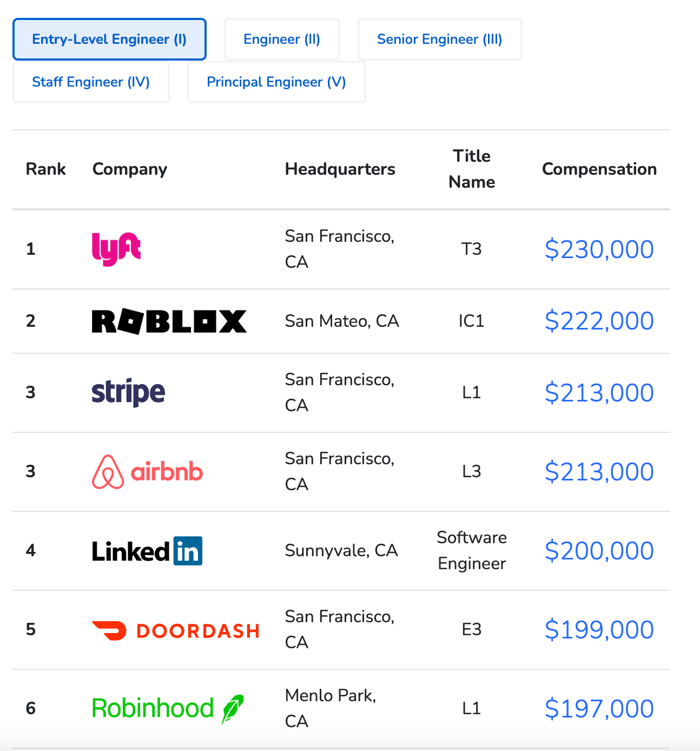Click the Headquarters column header
Viewport: 700px width, 751px height.
pyautogui.click(x=340, y=169)
